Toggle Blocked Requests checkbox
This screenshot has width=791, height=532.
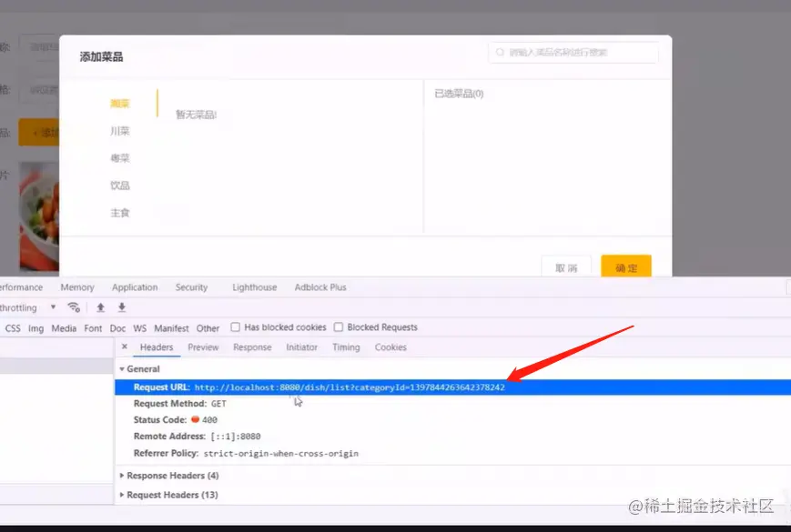coord(339,327)
